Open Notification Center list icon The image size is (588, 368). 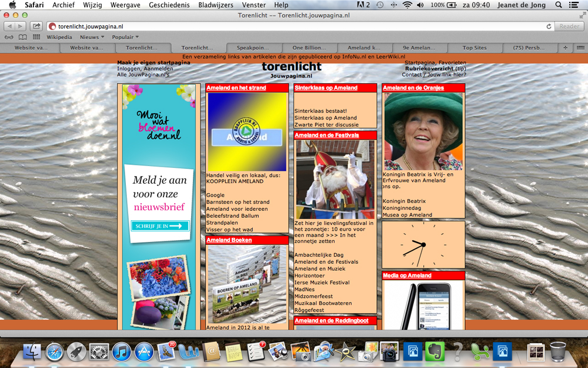tap(573, 5)
